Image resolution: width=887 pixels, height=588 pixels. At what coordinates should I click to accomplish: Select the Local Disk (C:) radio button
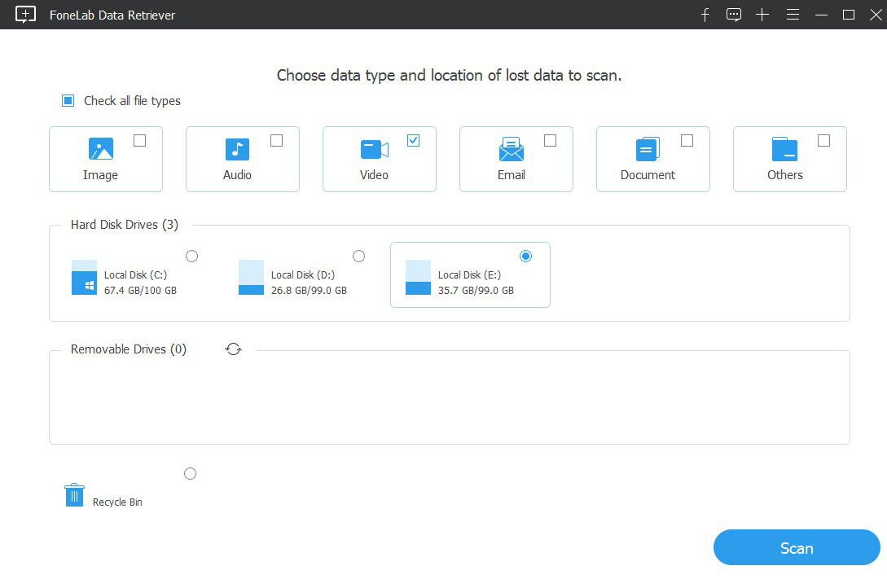192,257
